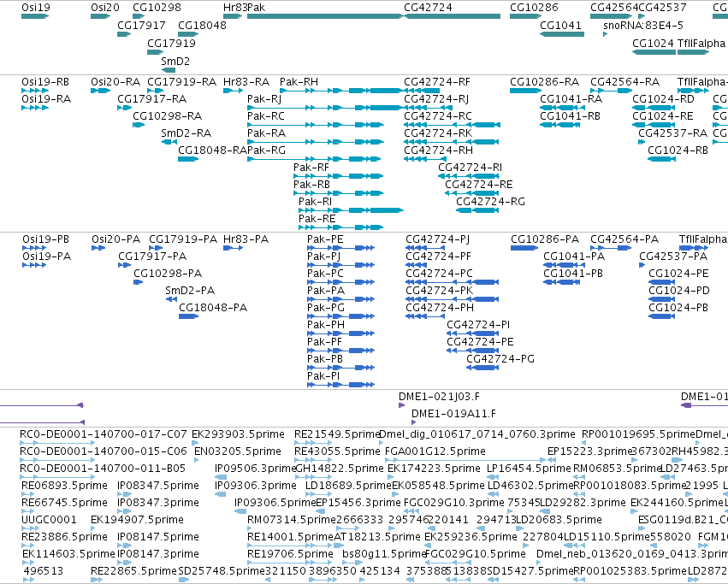The height and width of the screenshot is (584, 728).
Task: Select the FGA001G12.5prime EST label
Action: pos(435,451)
